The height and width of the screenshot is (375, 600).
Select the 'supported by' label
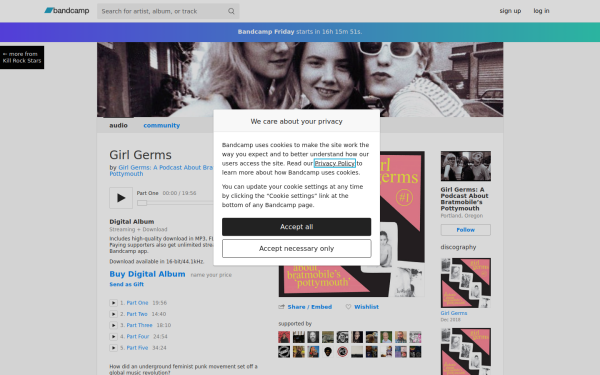295,324
